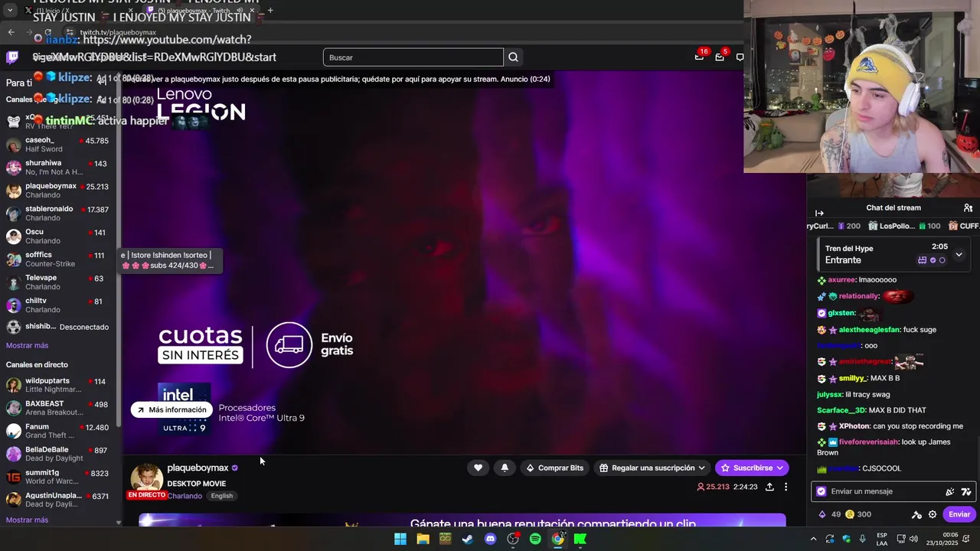
Task: Send the chat message with Enviar
Action: pyautogui.click(x=959, y=514)
